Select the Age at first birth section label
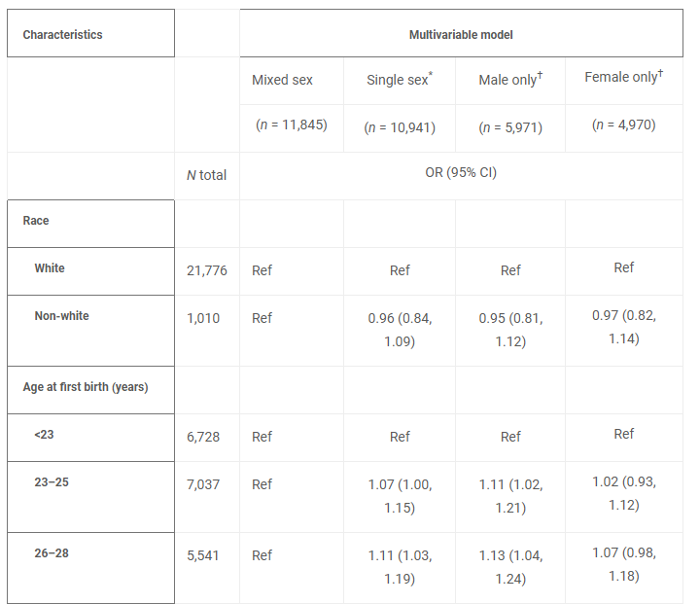The width and height of the screenshot is (700, 604). 86,387
